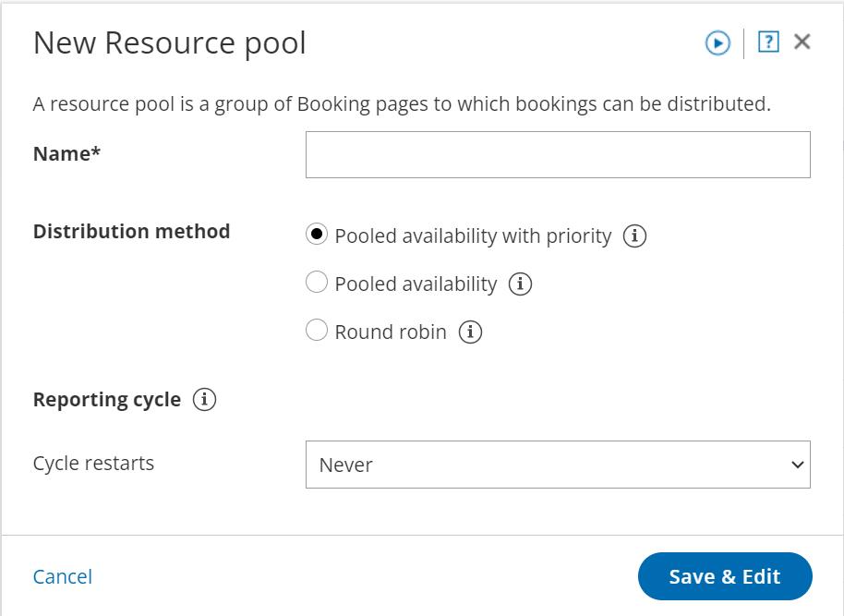Close the New Resource pool dialog
This screenshot has width=844, height=616.
[x=802, y=42]
